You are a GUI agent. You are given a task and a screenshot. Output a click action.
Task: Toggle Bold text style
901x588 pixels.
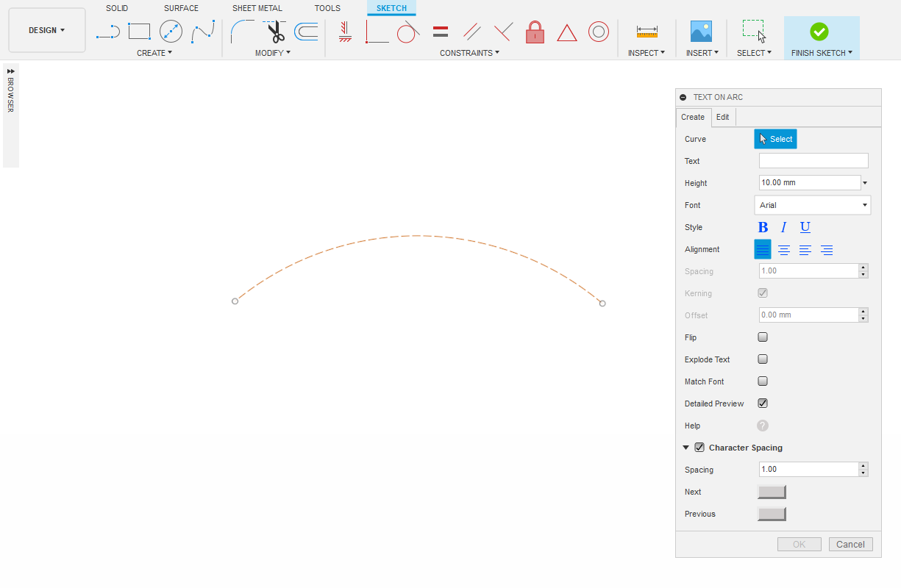[763, 227]
